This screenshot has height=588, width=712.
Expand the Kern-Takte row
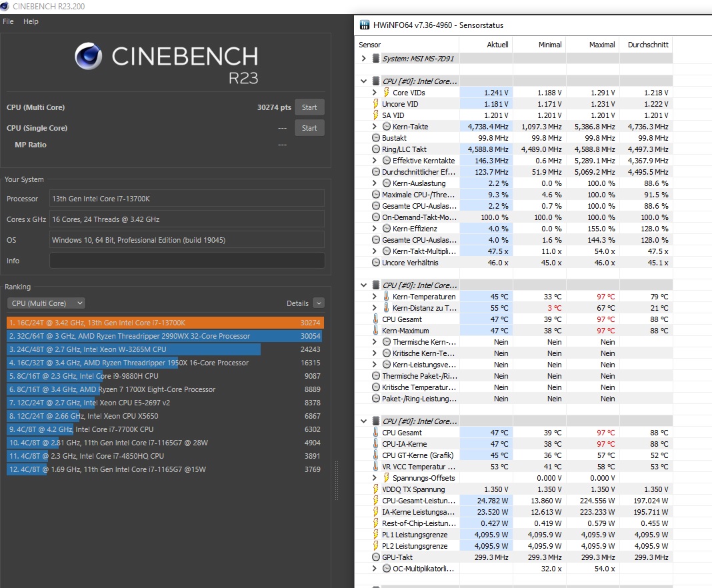tap(375, 127)
